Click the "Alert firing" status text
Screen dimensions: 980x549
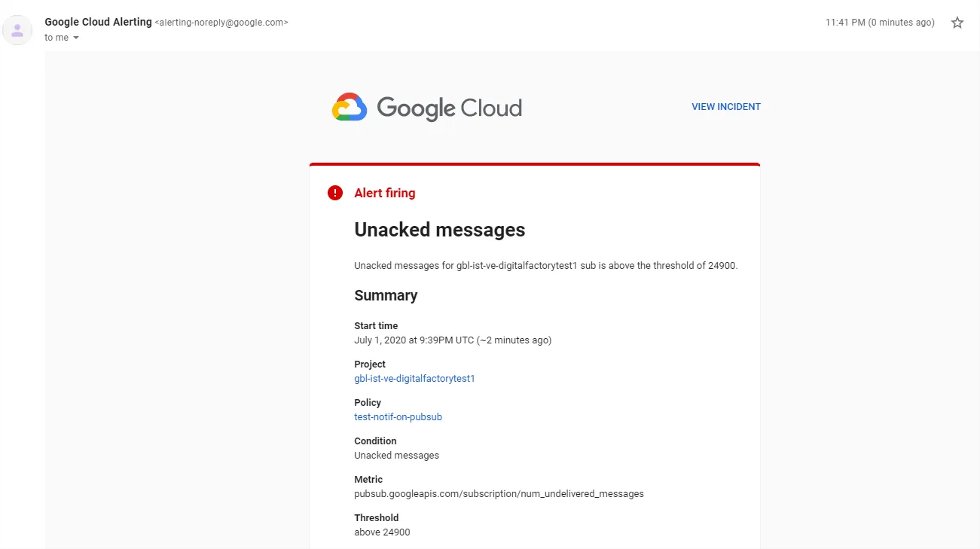pyautogui.click(x=385, y=193)
